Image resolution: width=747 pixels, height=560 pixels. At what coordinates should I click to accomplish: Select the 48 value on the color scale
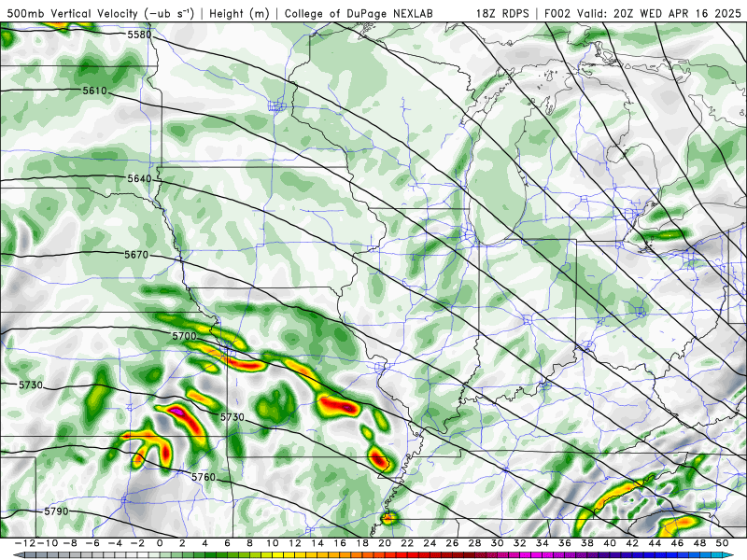[x=699, y=543]
